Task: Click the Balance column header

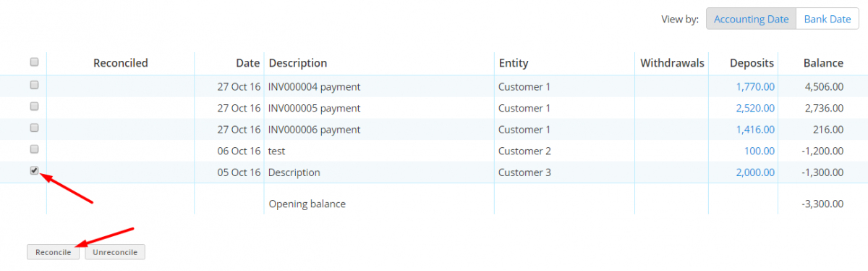Action: click(x=823, y=63)
